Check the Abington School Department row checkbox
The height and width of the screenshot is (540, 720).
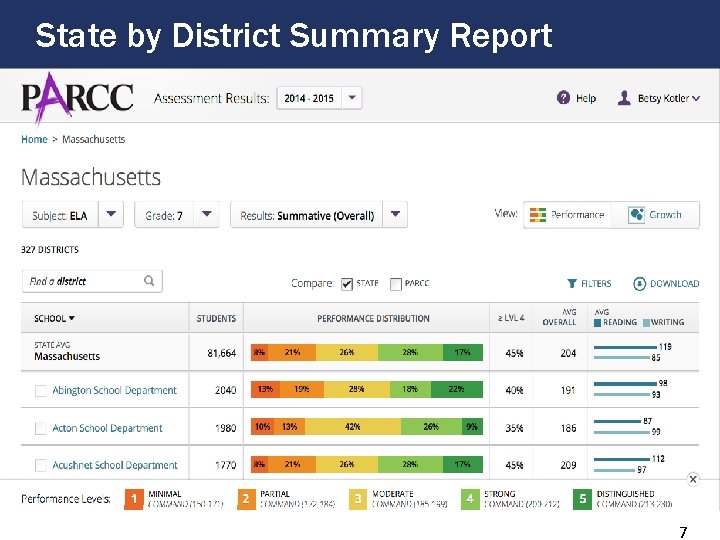(41, 391)
